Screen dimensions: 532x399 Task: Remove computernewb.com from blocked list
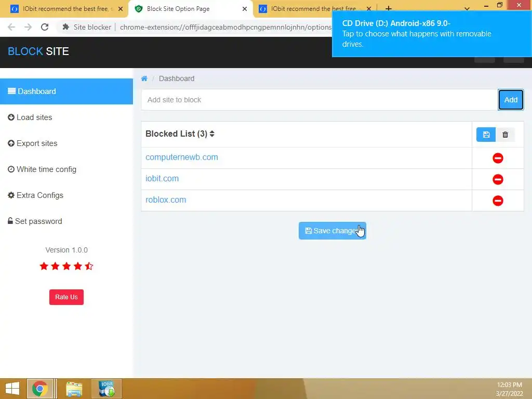click(498, 158)
